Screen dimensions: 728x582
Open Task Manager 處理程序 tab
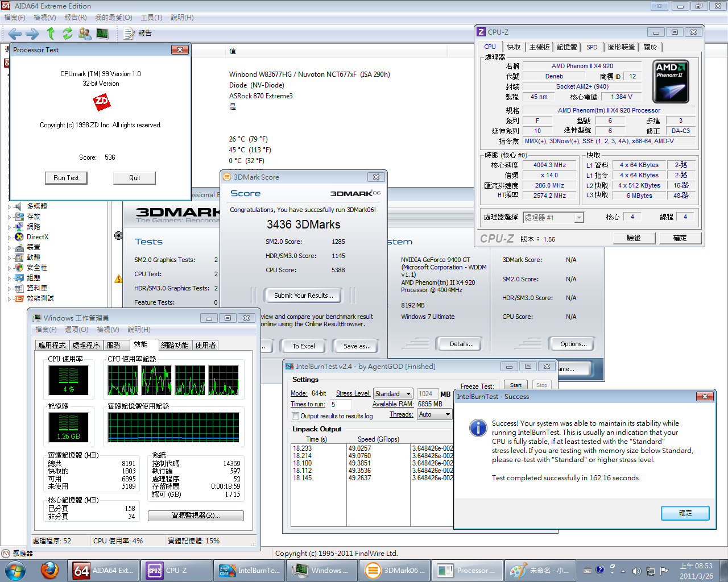(86, 345)
